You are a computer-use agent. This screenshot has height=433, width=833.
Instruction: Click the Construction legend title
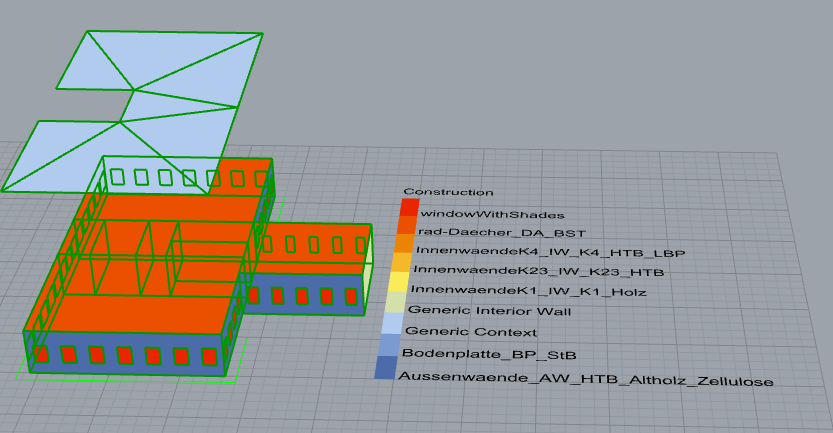point(448,192)
